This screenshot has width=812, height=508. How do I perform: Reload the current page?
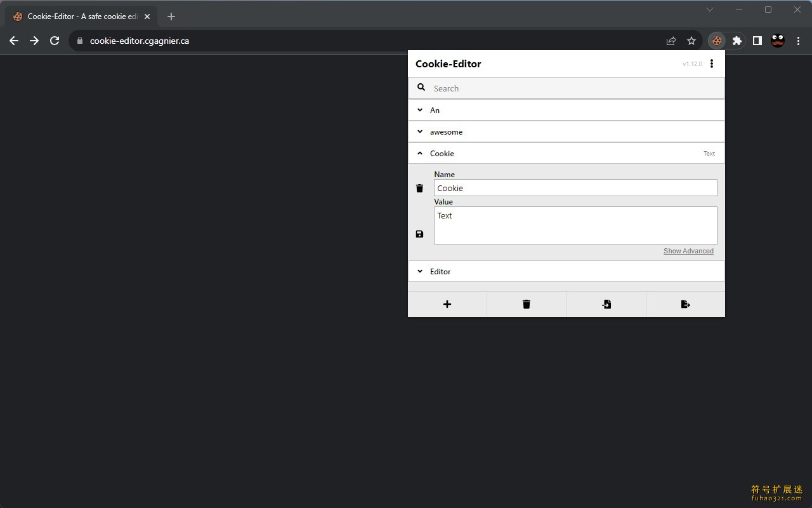[55, 41]
